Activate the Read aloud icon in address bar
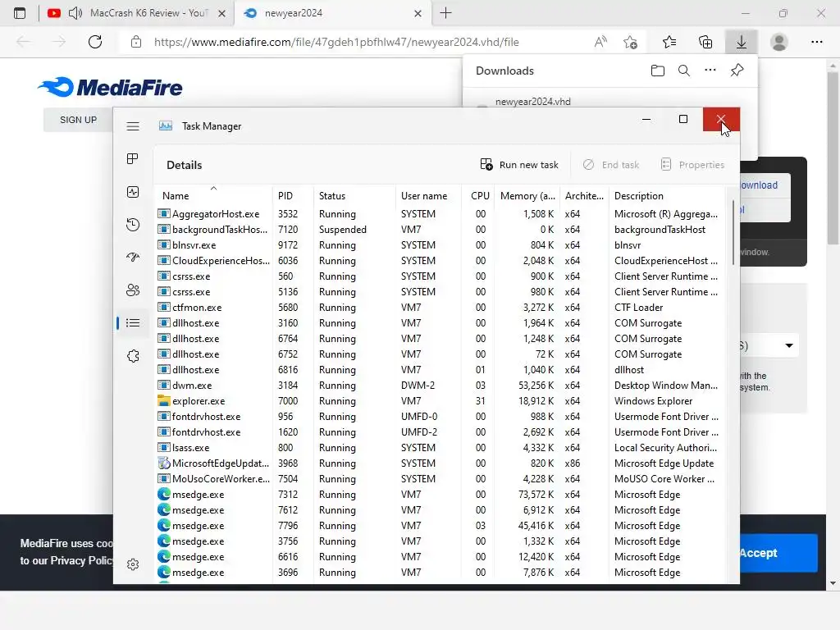Image resolution: width=840 pixels, height=630 pixels. click(600, 42)
